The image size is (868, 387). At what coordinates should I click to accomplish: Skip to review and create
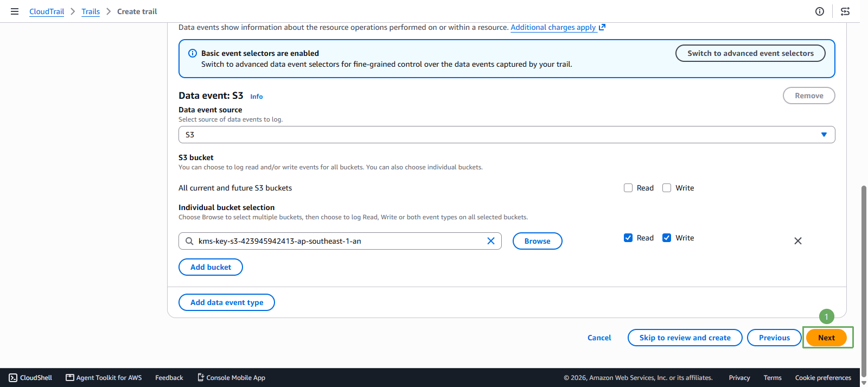pos(685,338)
